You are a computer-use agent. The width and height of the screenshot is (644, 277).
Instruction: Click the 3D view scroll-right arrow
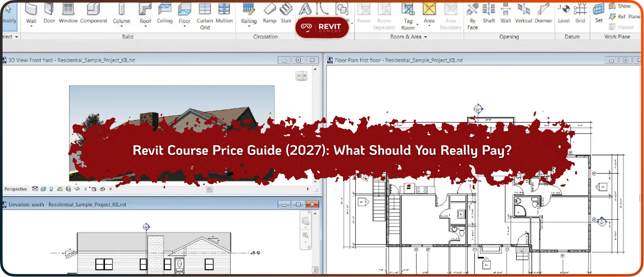pos(308,189)
